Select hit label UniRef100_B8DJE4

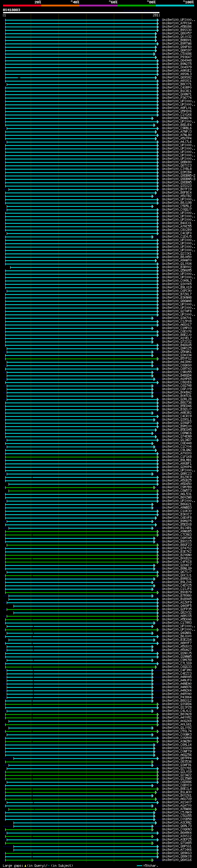click(177, 125)
